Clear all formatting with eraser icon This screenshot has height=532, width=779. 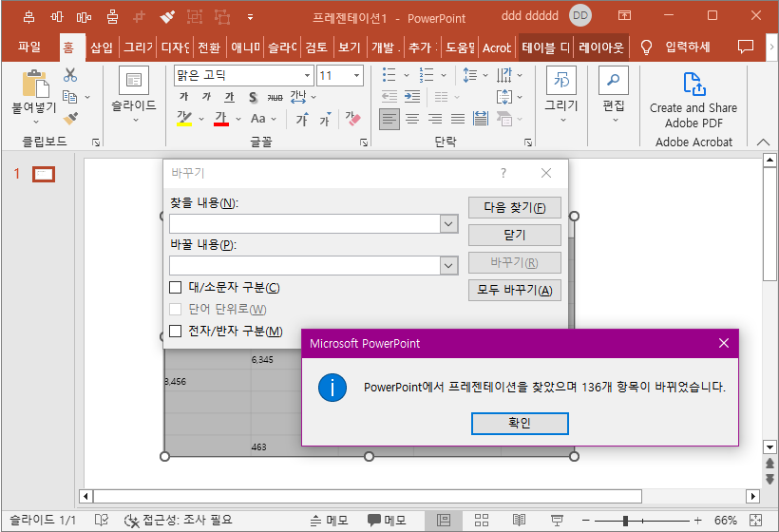[x=352, y=118]
